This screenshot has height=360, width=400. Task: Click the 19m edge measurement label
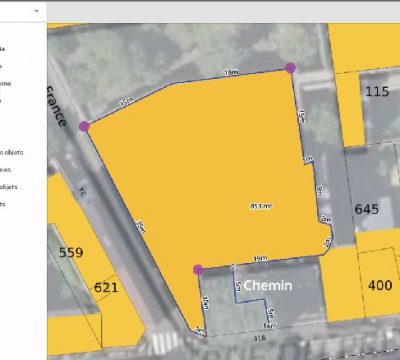pyautogui.click(x=260, y=258)
